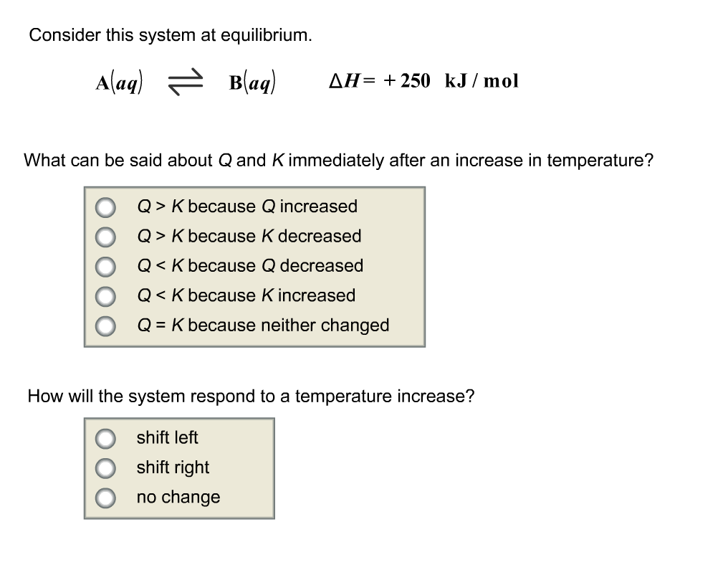Click the equilibrium double-arrow symbol
This screenshot has height=565, width=728.
[x=186, y=83]
